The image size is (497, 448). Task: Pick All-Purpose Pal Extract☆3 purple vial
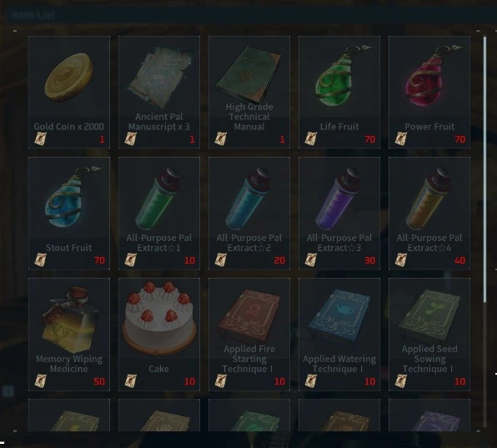[339, 213]
